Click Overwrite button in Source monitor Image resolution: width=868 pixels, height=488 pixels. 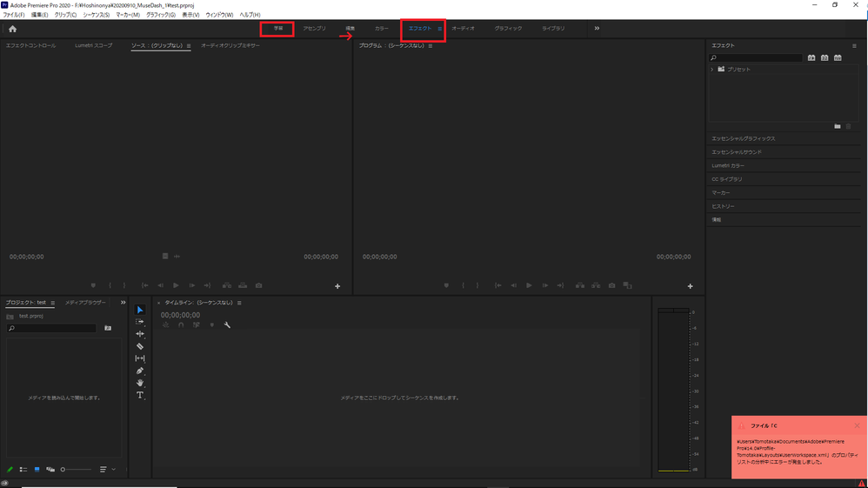click(x=243, y=286)
